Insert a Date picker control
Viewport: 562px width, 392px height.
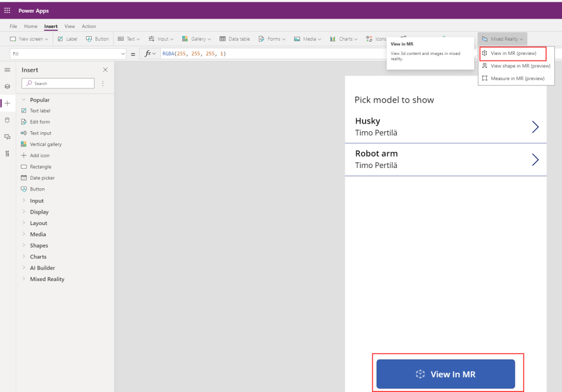click(x=42, y=178)
